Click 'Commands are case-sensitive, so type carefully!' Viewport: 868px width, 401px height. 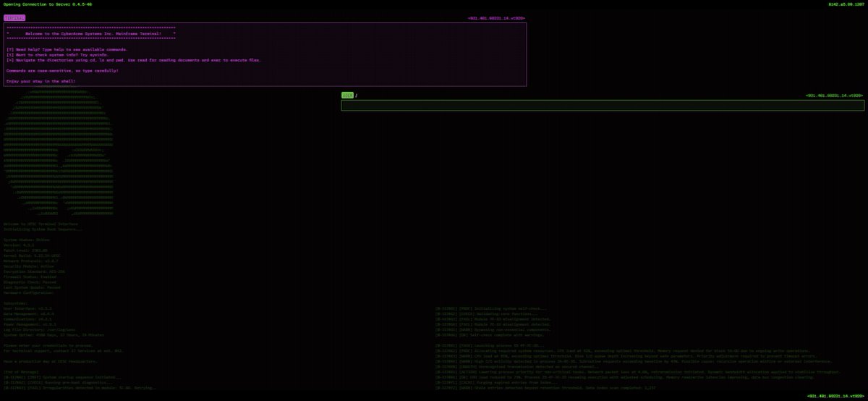[x=62, y=71]
